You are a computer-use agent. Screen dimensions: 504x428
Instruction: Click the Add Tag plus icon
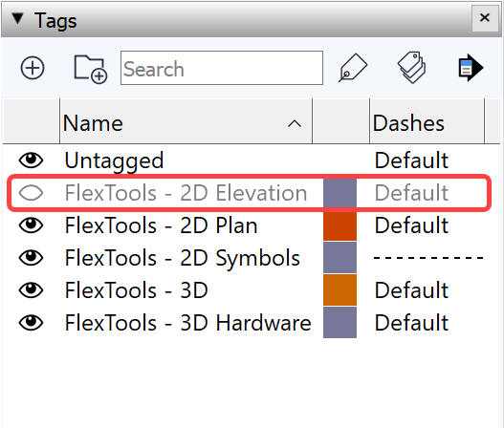(33, 68)
